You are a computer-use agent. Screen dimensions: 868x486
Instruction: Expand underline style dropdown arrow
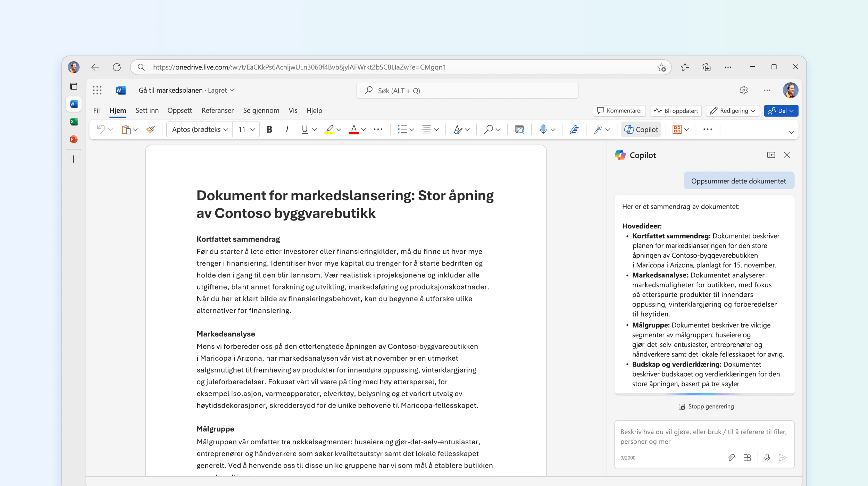click(315, 129)
